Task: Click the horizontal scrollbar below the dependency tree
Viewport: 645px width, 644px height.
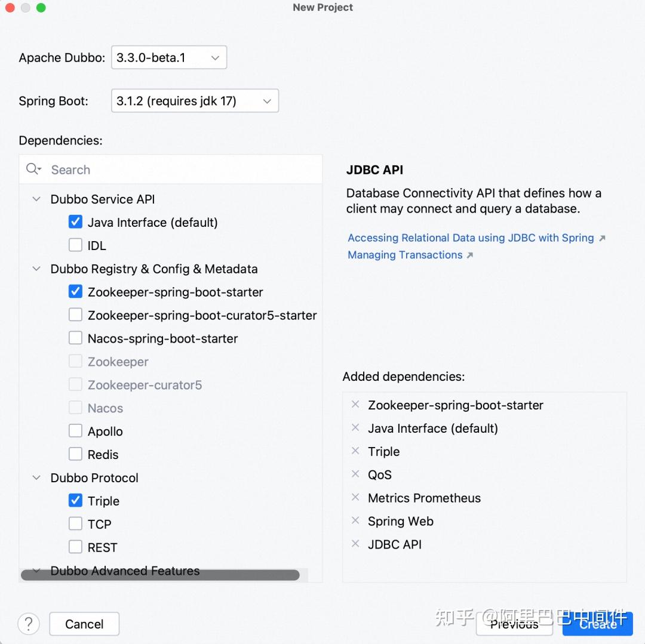Action: [160, 575]
